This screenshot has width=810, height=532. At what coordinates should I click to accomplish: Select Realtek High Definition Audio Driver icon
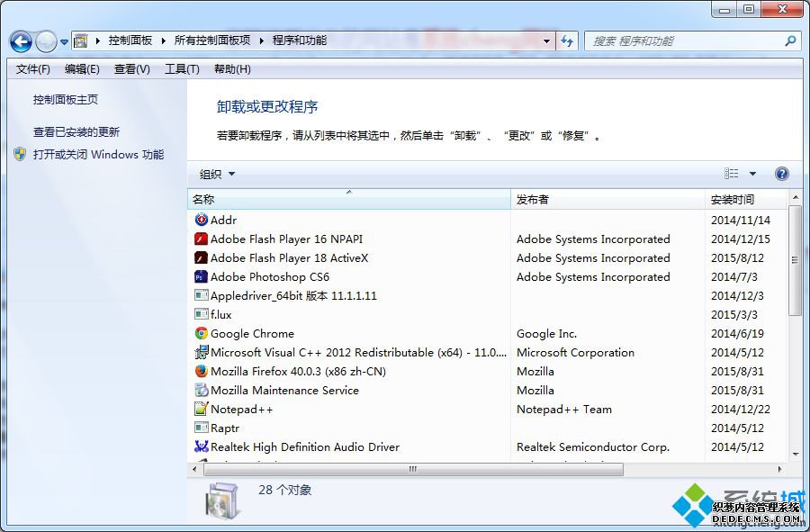pyautogui.click(x=201, y=446)
